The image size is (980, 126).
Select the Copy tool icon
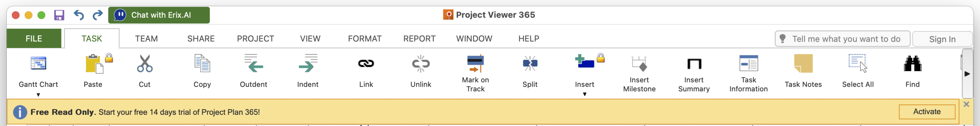[x=202, y=64]
